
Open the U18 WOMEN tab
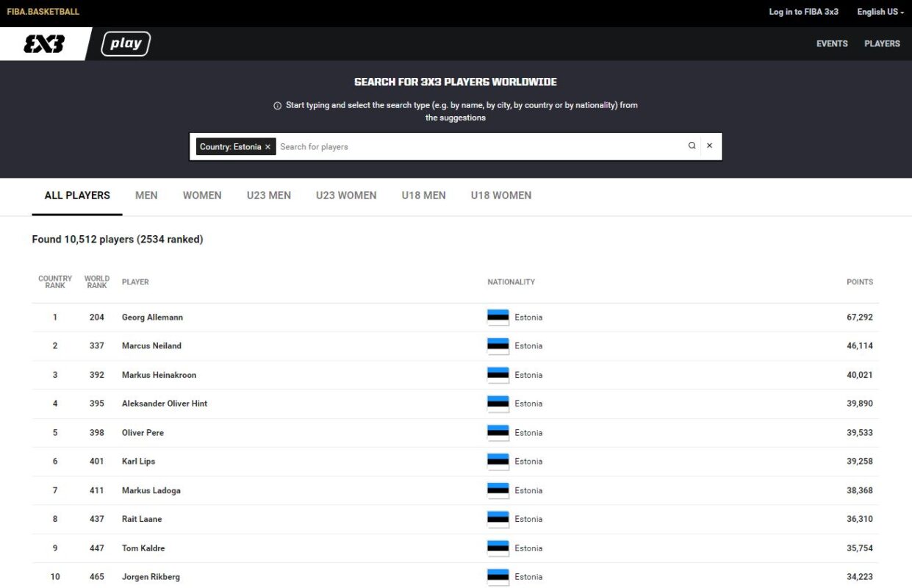click(x=501, y=196)
